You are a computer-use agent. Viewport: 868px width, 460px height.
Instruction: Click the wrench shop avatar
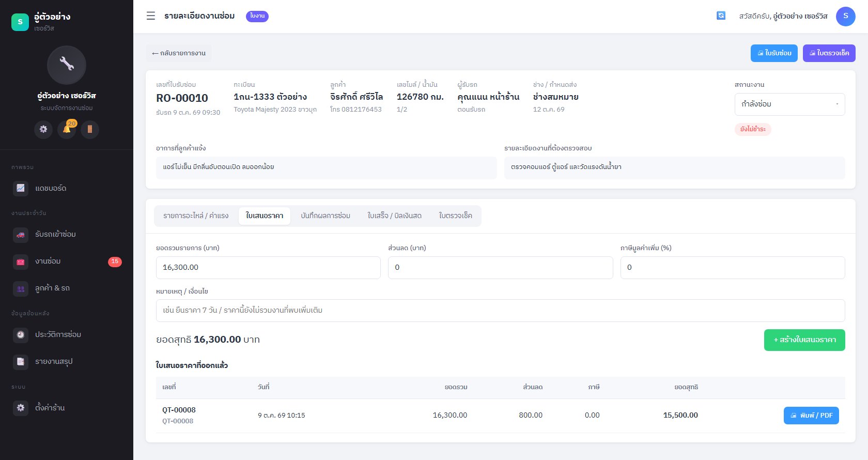point(67,65)
